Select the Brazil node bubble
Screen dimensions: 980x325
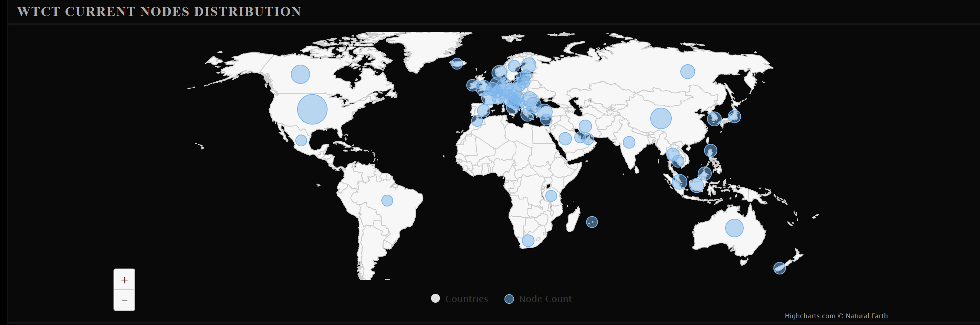[x=387, y=201]
